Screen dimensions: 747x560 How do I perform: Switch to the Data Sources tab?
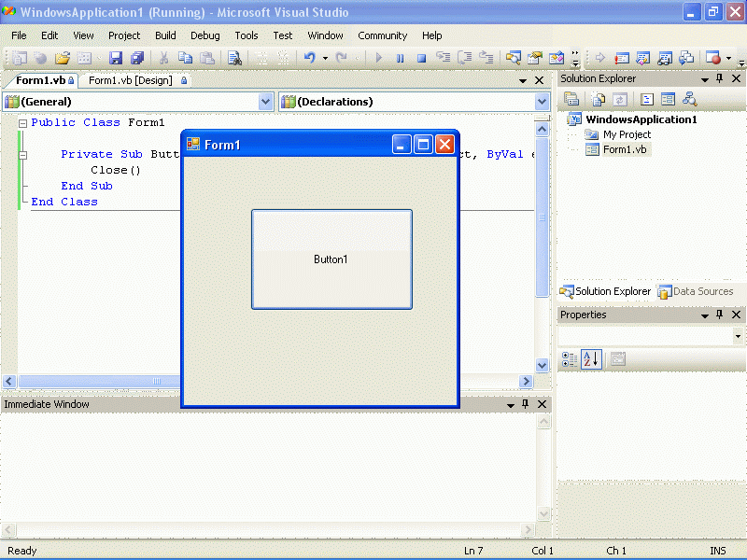pos(696,291)
